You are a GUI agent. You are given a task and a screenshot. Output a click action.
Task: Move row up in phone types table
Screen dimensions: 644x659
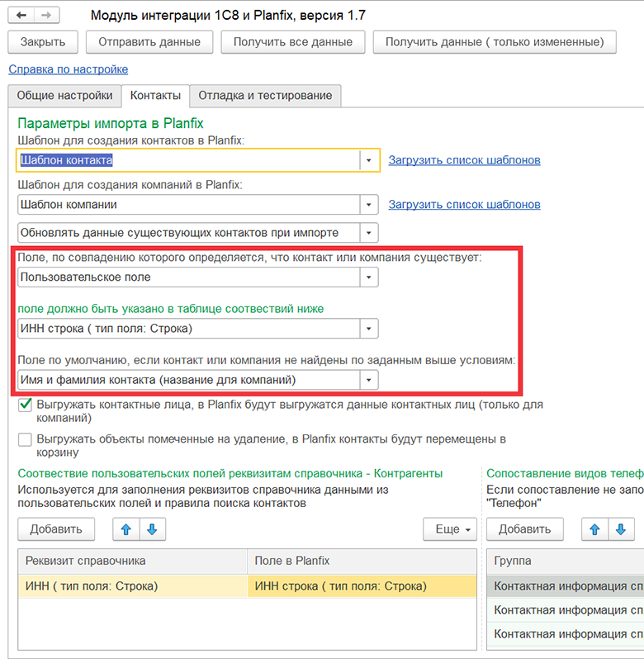point(594,529)
